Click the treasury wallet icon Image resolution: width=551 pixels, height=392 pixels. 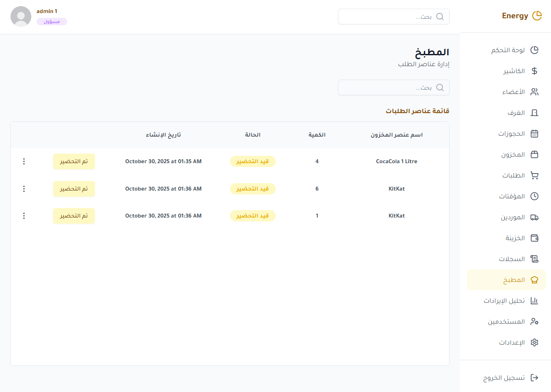tap(534, 238)
